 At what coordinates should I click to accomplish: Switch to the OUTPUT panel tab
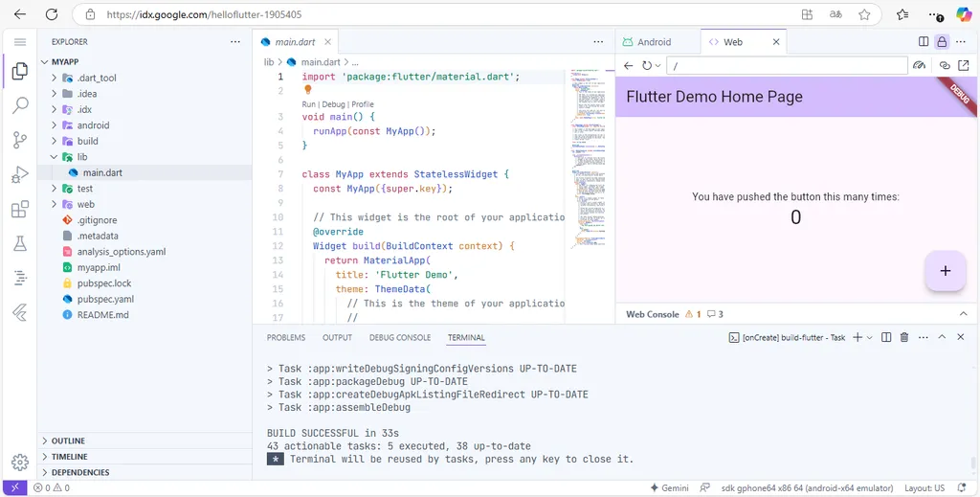[x=338, y=337]
